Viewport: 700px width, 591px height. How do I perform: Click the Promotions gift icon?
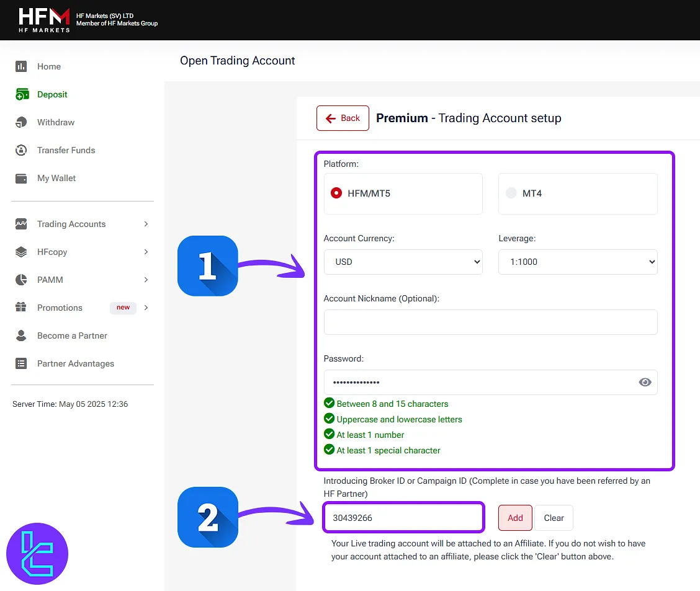[21, 308]
